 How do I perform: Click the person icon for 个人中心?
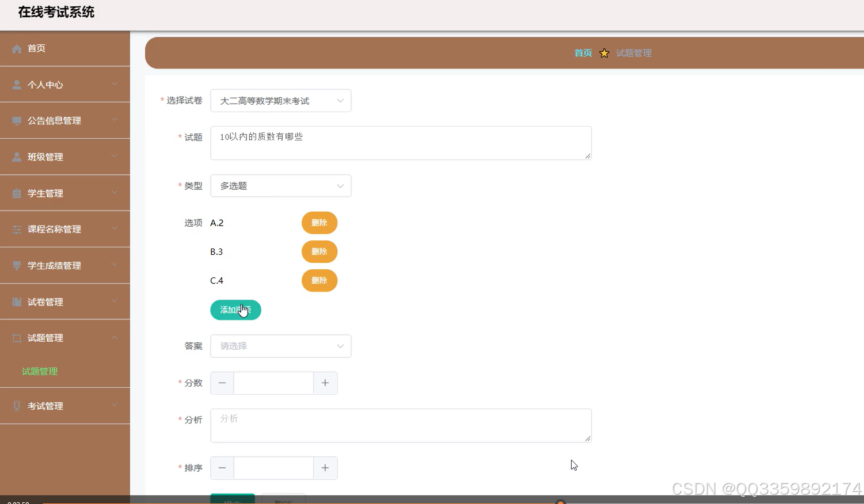point(17,85)
